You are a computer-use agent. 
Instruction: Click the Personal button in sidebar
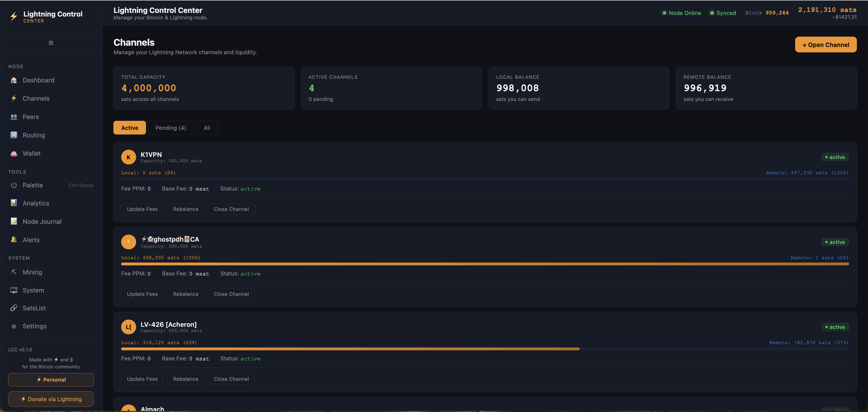[51, 380]
